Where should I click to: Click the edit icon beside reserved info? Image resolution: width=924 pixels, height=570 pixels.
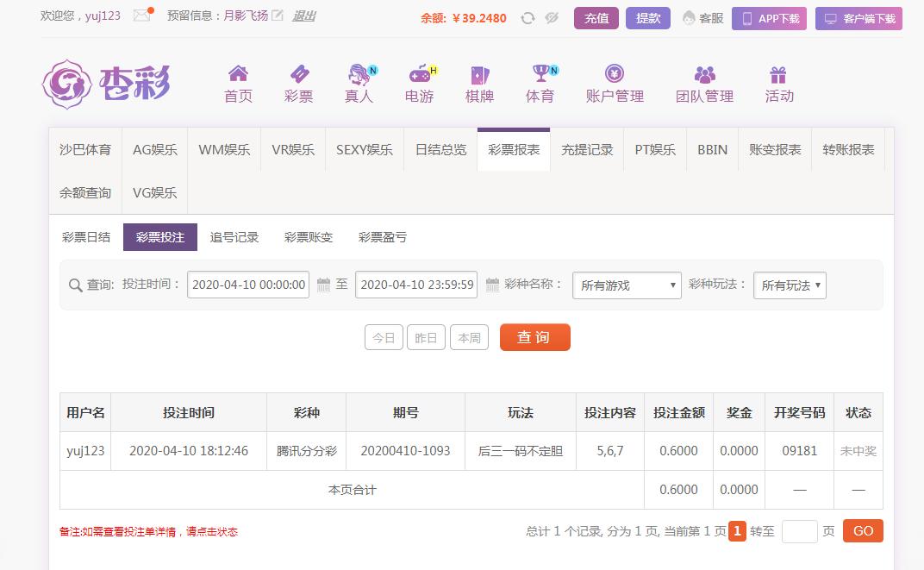pyautogui.click(x=277, y=16)
